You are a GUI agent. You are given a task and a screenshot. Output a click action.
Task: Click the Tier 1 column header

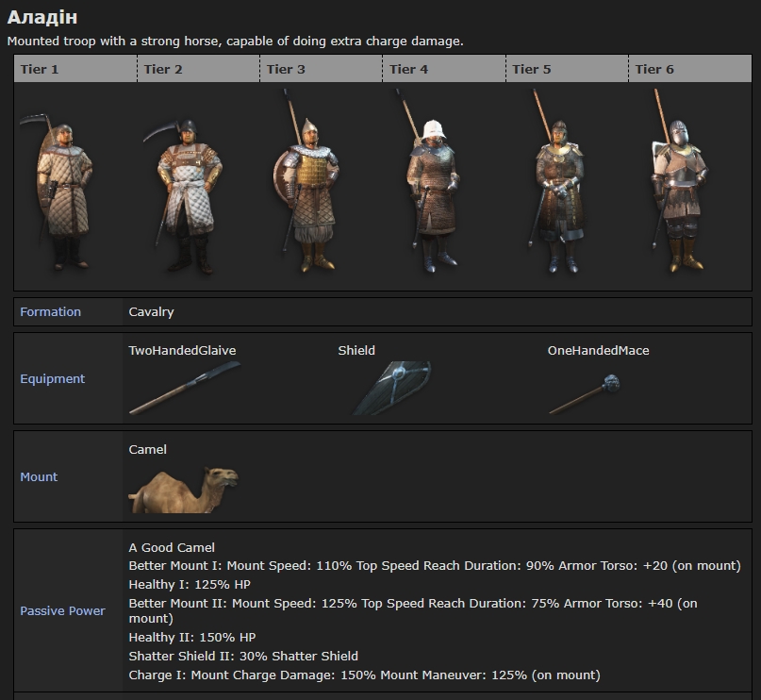40,69
